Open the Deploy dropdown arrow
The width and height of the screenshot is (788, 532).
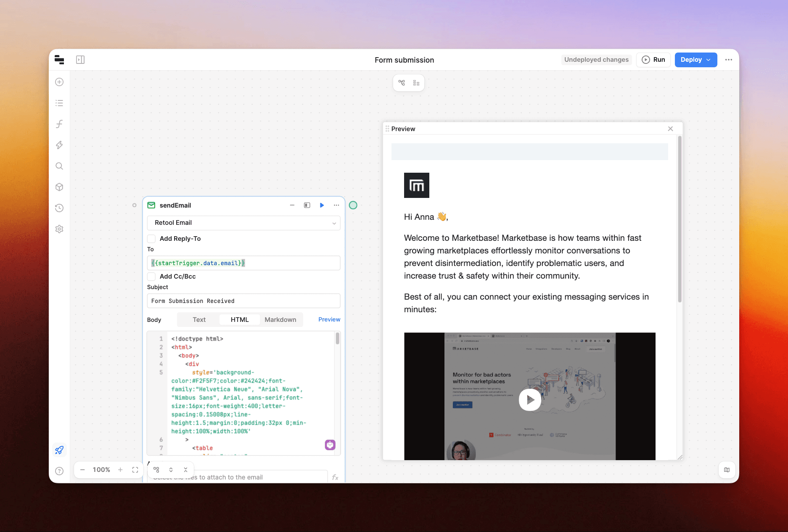[x=709, y=60]
